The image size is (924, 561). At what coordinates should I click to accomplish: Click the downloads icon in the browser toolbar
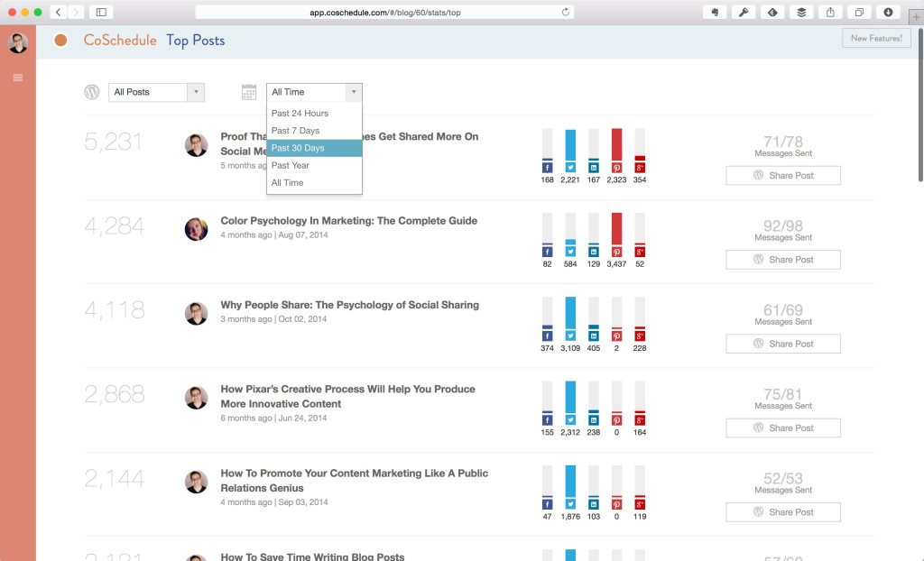[886, 13]
